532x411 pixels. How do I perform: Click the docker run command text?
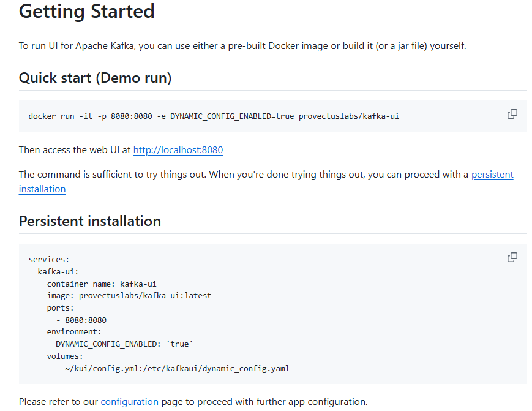214,116
